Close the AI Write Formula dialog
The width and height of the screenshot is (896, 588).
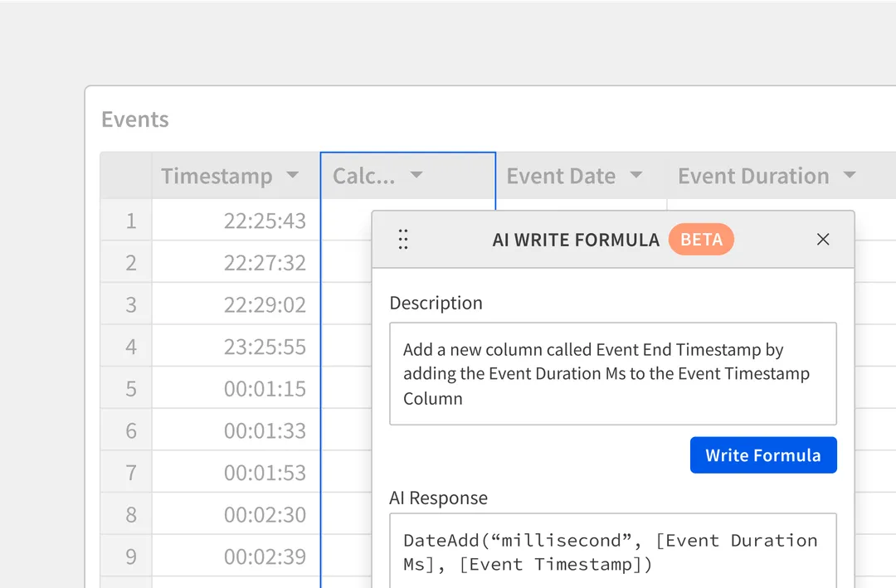coord(823,239)
